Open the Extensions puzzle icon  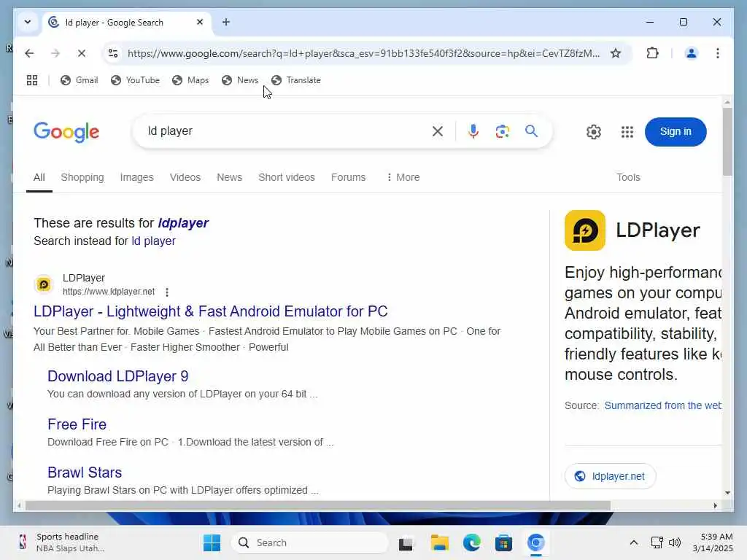(x=652, y=53)
